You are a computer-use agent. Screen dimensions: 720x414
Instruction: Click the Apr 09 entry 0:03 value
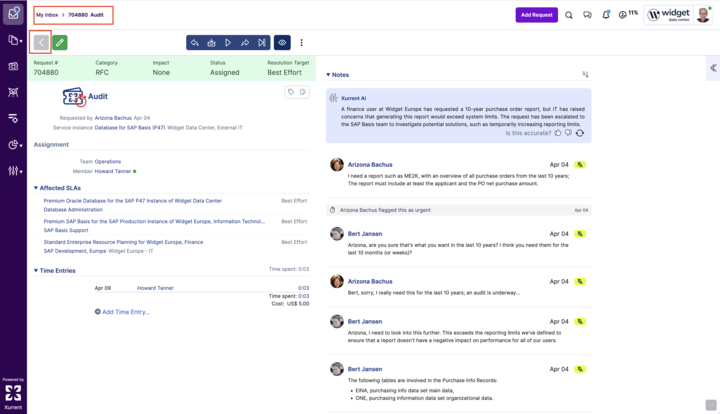[304, 288]
